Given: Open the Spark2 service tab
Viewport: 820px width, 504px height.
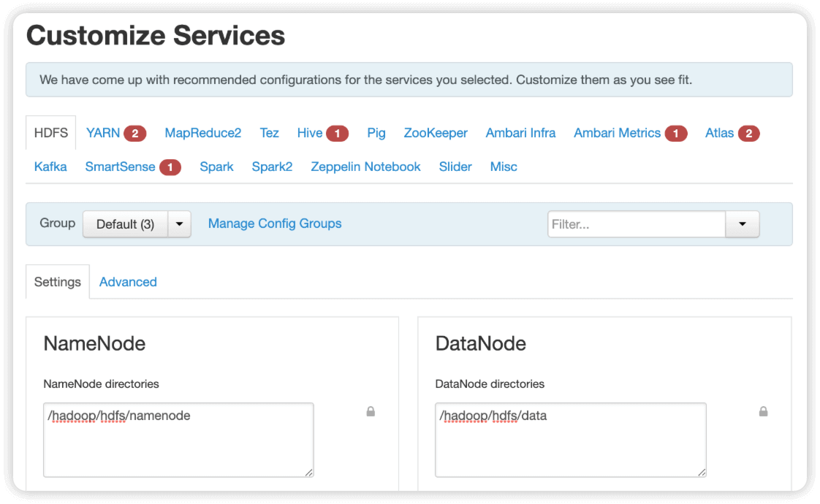Looking at the screenshot, I should pyautogui.click(x=272, y=167).
